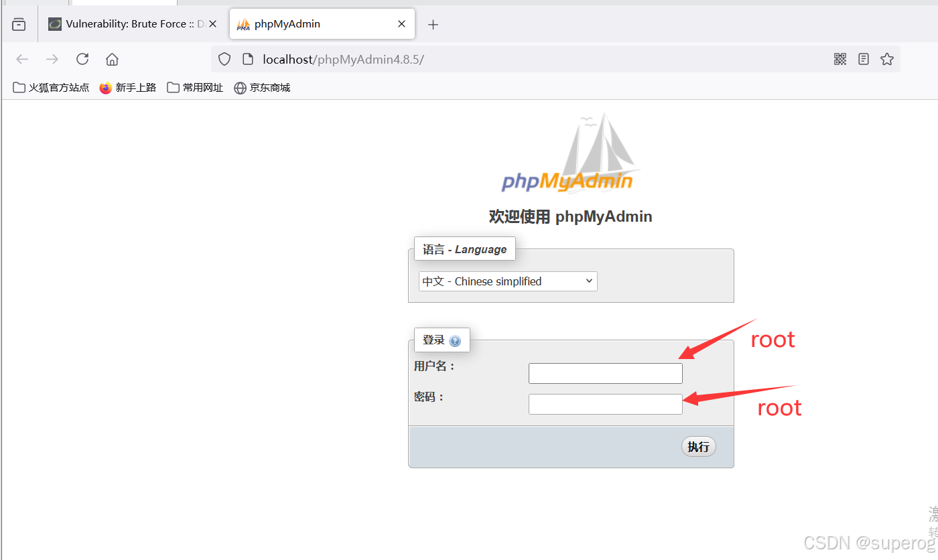The height and width of the screenshot is (560, 938).
Task: Bookmark this page with star icon
Action: click(887, 59)
